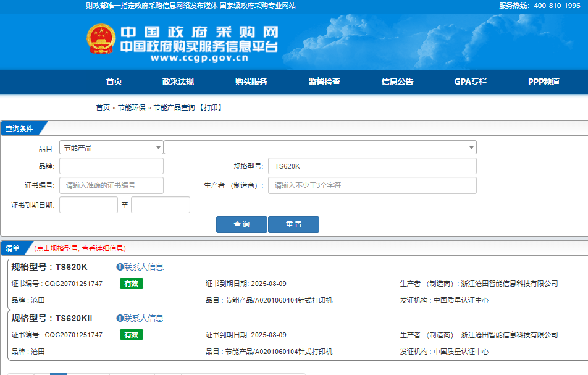Open 政采法规 navigation item
This screenshot has width=588, height=375.
(178, 82)
